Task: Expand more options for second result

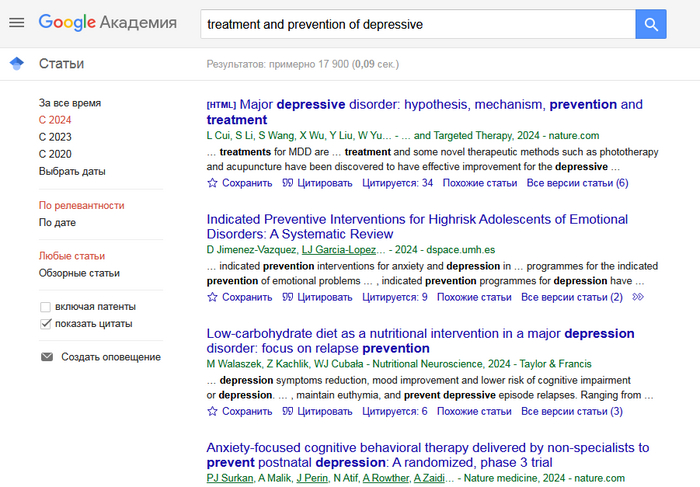Action: coord(639,297)
